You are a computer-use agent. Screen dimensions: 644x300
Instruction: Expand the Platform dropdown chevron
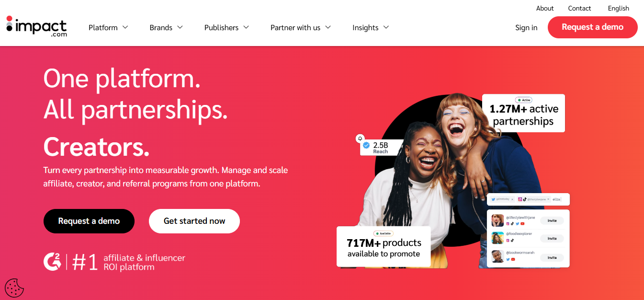[125, 27]
